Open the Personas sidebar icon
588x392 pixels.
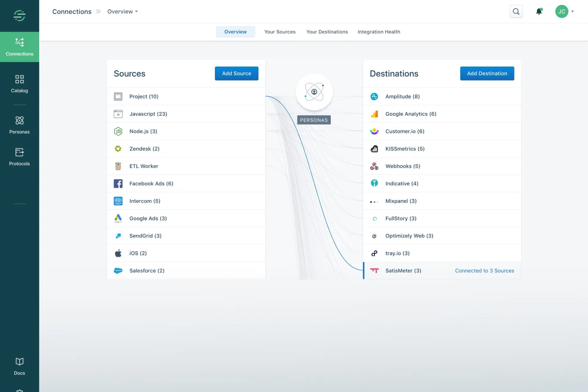tap(19, 121)
